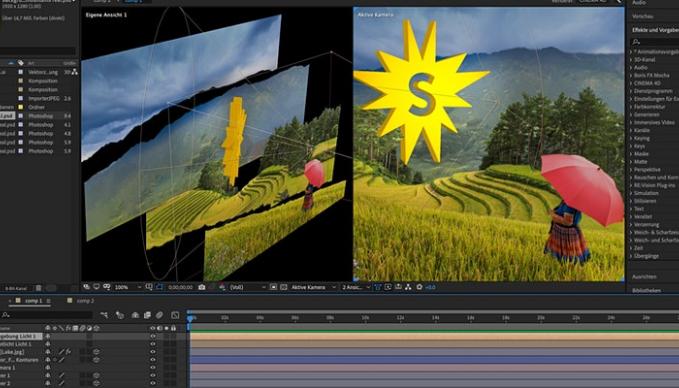Switch to the comp 1 timeline tab
Viewport: 679px width, 388px height.
[33, 301]
